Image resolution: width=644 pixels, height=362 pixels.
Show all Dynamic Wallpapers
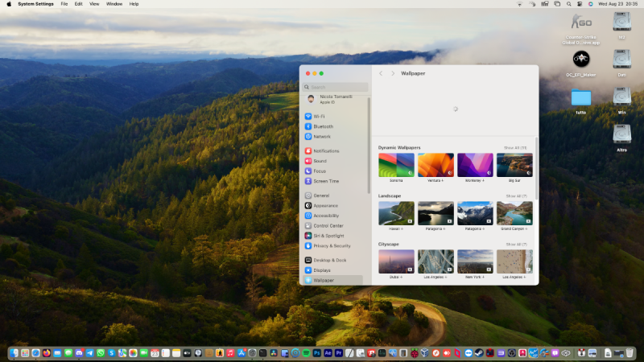click(515, 148)
